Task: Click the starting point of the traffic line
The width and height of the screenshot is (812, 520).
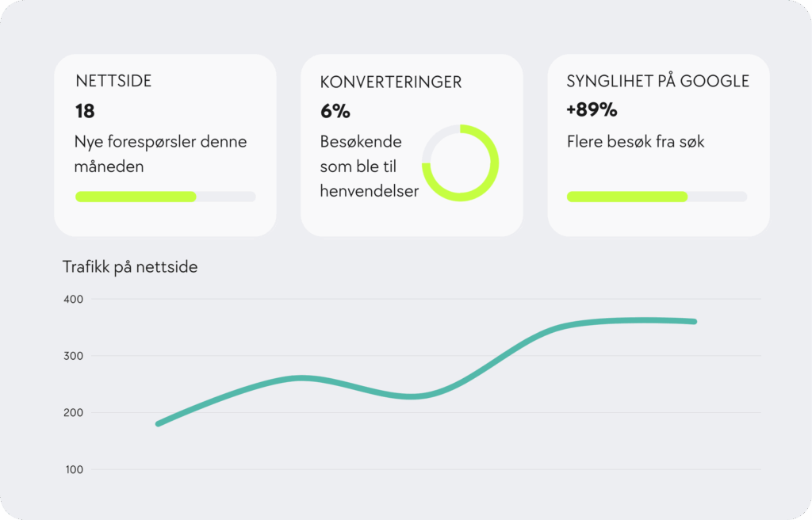Action: pyautogui.click(x=159, y=423)
